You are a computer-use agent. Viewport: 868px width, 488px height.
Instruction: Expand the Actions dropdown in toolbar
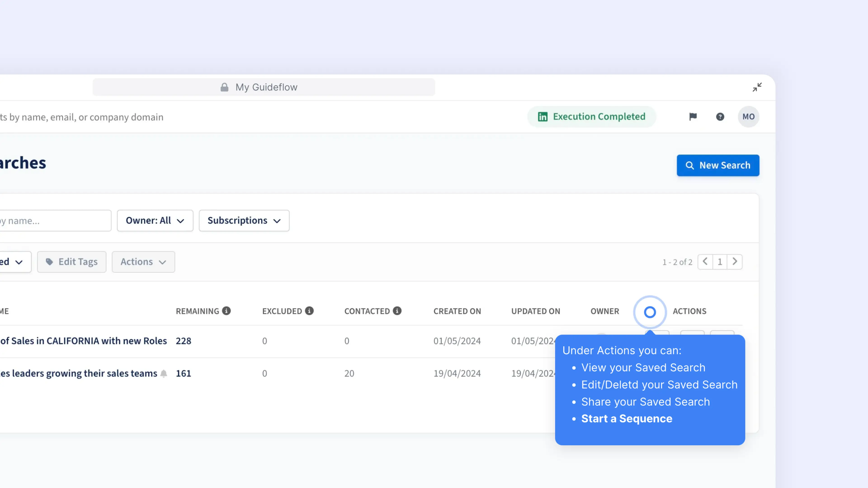143,262
